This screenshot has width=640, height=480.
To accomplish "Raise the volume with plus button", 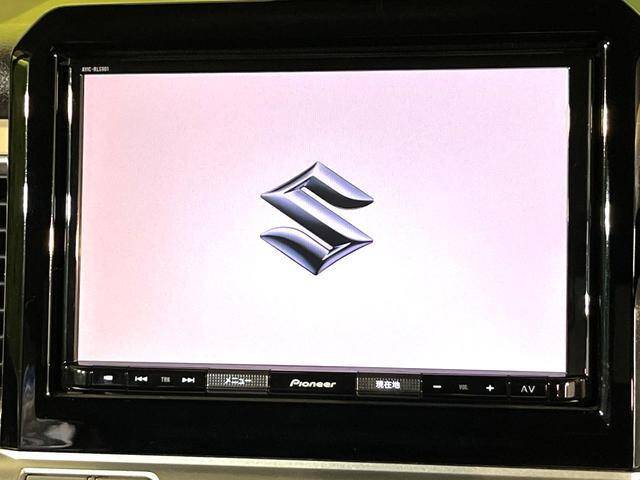I will (x=490, y=388).
